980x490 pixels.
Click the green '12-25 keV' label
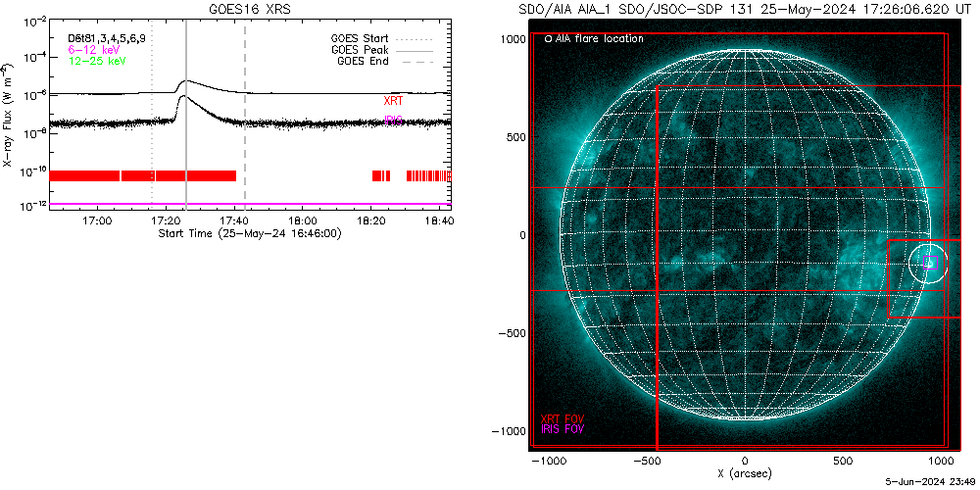97,61
